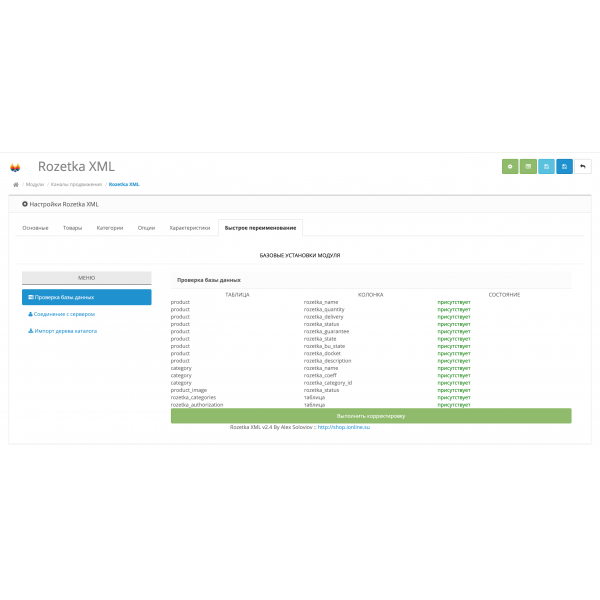
Task: Click the Rozetka XML page title
Action: point(76,166)
